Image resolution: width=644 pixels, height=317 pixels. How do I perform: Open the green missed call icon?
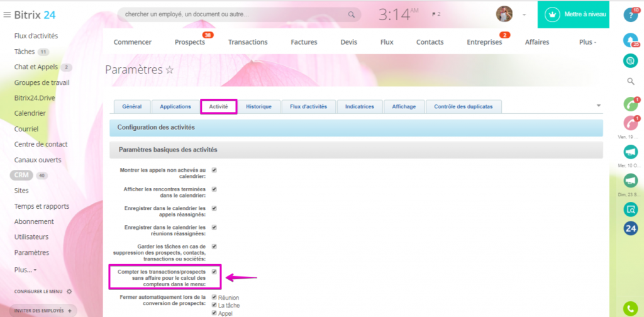[x=630, y=104]
